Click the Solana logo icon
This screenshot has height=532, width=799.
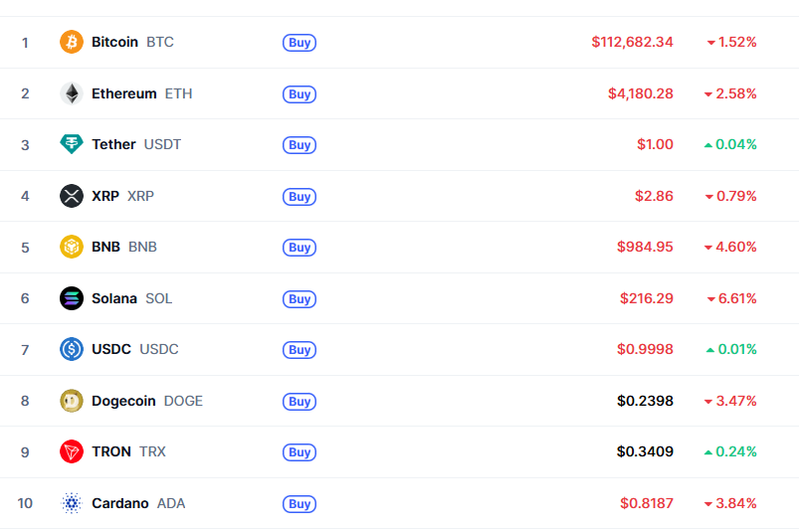click(72, 298)
